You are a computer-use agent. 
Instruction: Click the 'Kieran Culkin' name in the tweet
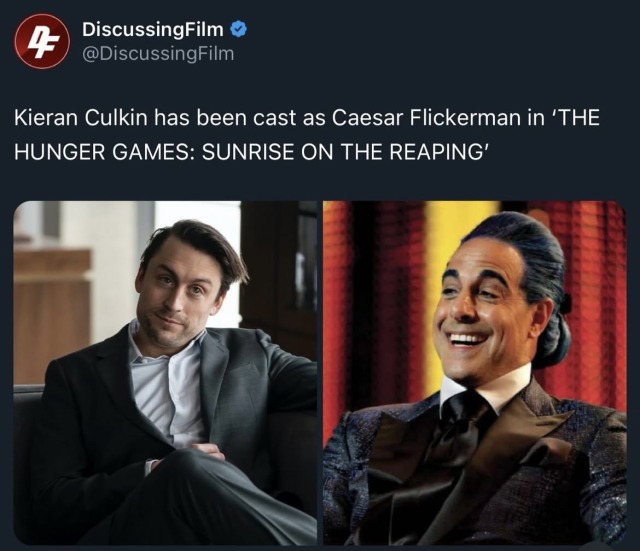click(80, 118)
